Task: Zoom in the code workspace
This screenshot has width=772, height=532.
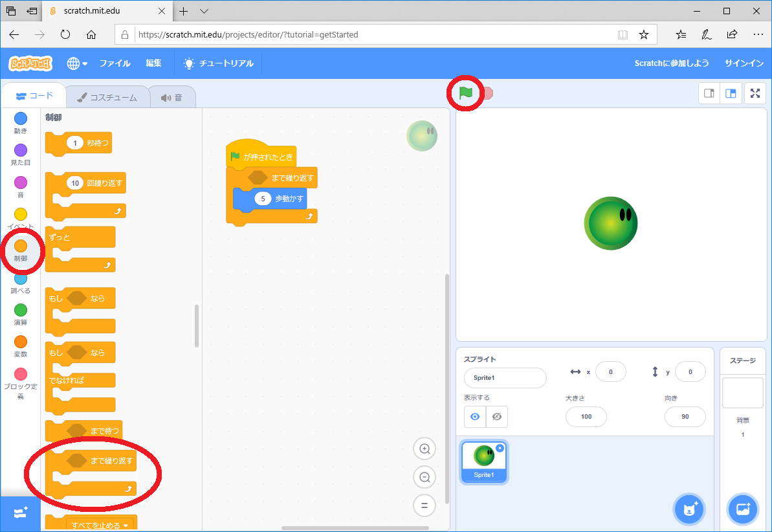Action: (x=425, y=449)
